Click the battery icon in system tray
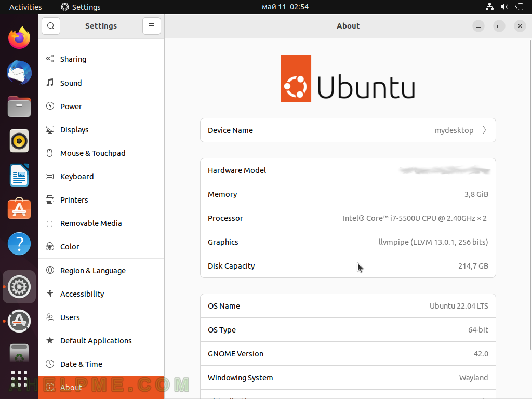 coord(520,7)
